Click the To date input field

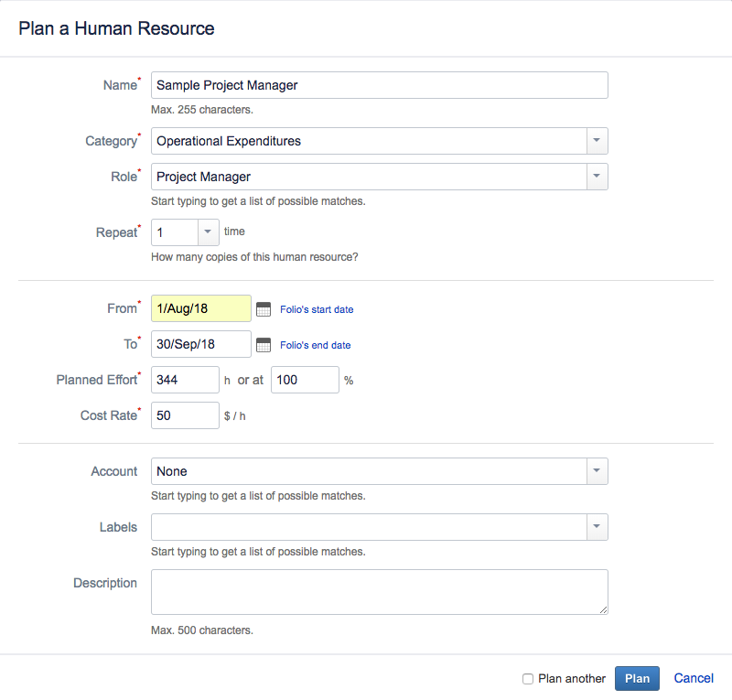[200, 344]
